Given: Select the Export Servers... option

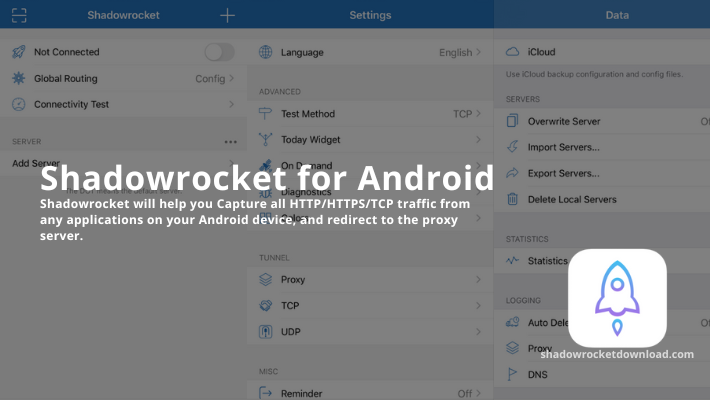Looking at the screenshot, I should tap(564, 173).
